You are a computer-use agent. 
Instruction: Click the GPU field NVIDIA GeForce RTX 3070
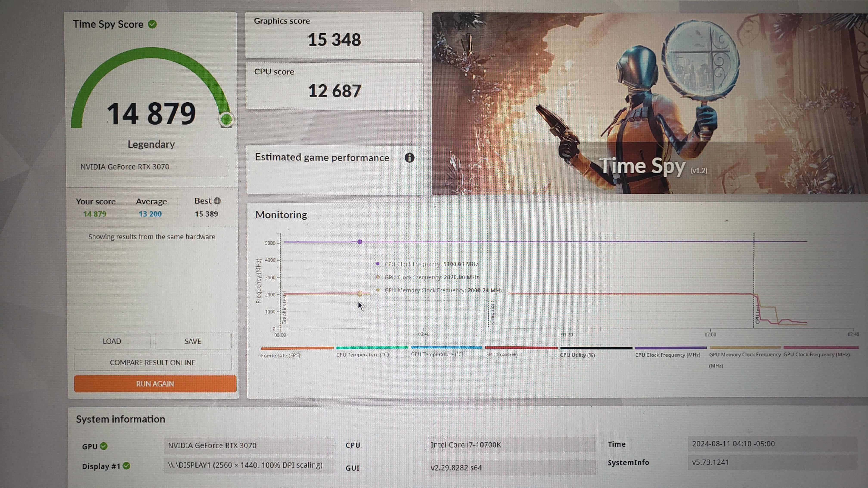pos(249,446)
